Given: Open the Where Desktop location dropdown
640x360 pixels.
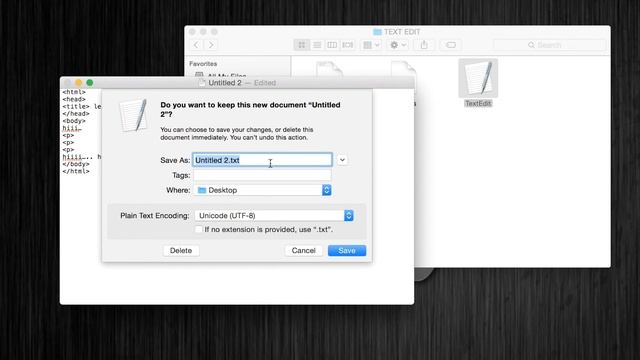Looking at the screenshot, I should [262, 190].
